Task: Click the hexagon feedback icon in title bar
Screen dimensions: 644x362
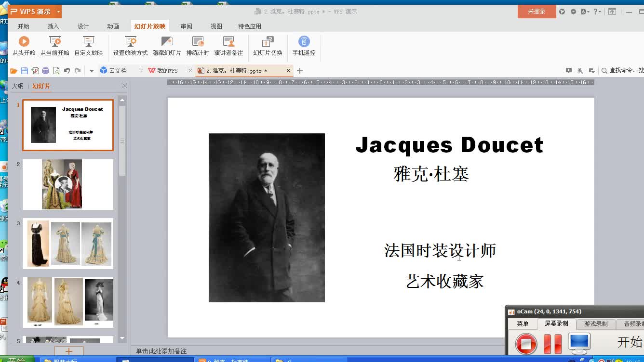Action: [574, 12]
